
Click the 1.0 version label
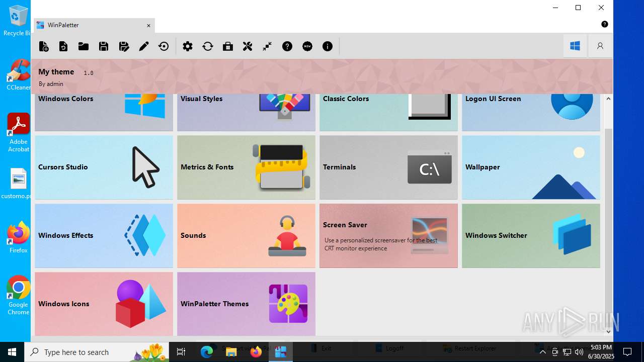[x=89, y=73]
